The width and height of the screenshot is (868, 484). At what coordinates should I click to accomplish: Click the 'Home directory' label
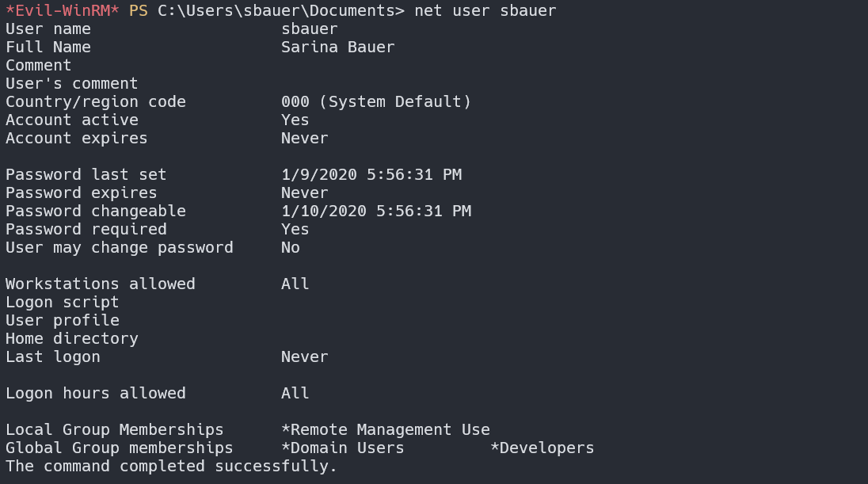tap(72, 339)
